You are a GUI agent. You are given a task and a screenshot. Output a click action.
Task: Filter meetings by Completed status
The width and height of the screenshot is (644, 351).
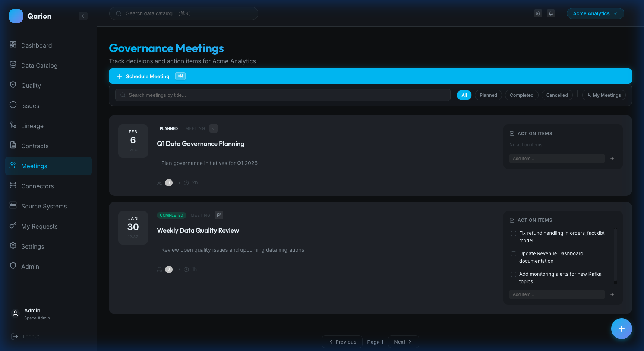521,95
